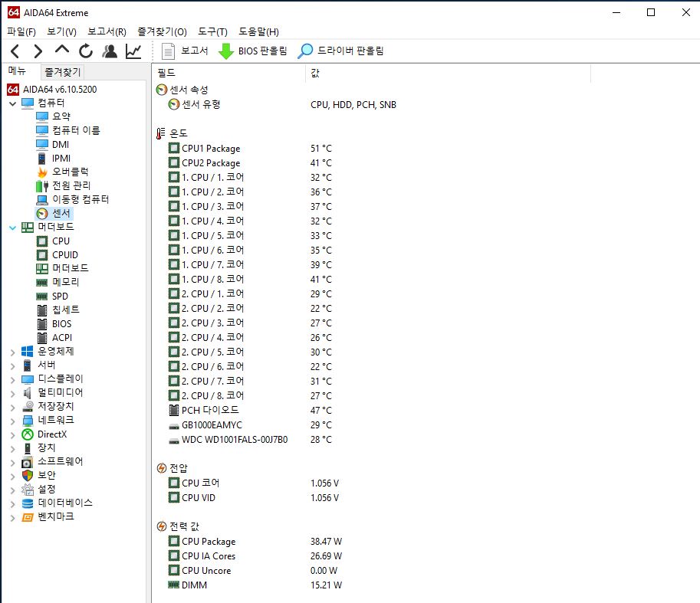Open the 보기(V) menu

click(x=61, y=31)
